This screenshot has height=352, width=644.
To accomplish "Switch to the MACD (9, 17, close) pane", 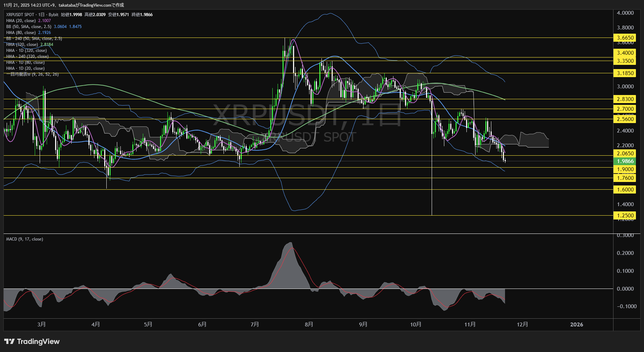I will tap(24, 239).
